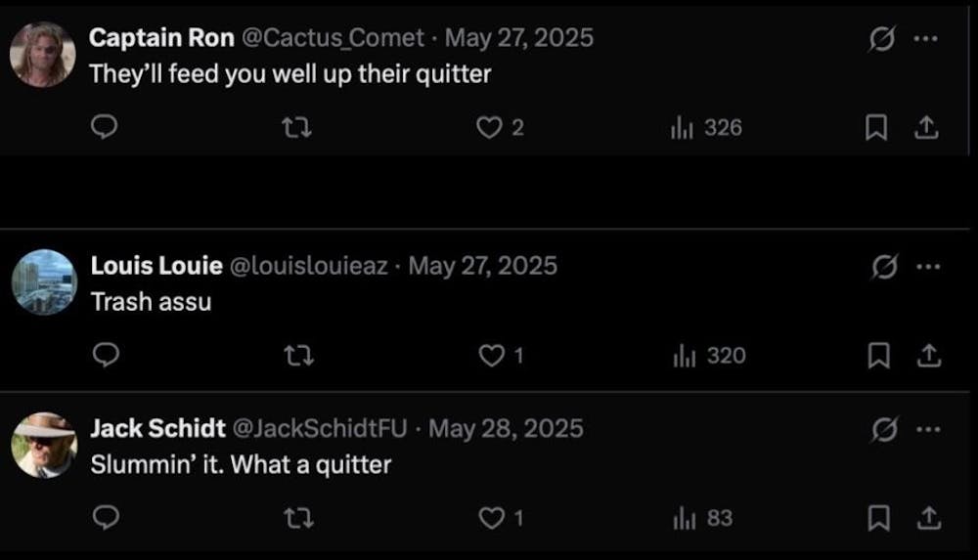View analytics showing 83 views
This screenshot has width=978, height=560.
coord(703,518)
